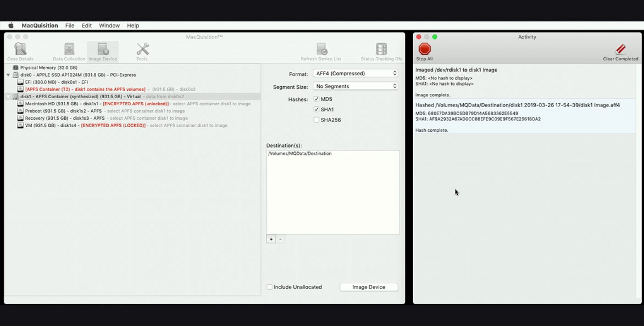644x326 pixels.
Task: Open Case Details in MacQuisition toolbar
Action: [20, 52]
